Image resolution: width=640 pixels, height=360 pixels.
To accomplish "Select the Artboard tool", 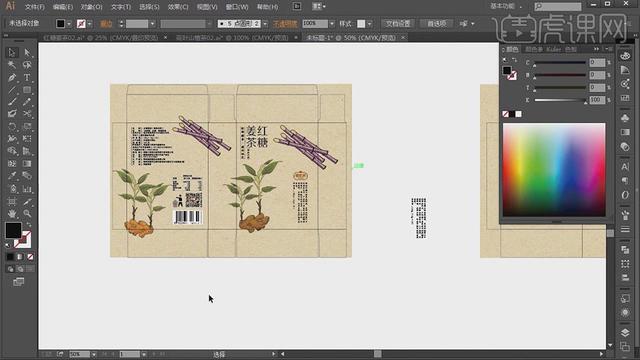I will (12, 202).
